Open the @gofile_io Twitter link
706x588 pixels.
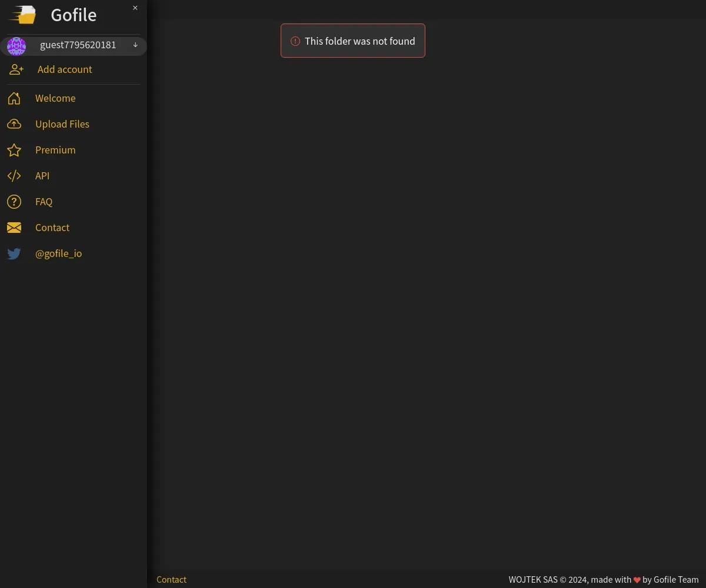[59, 253]
